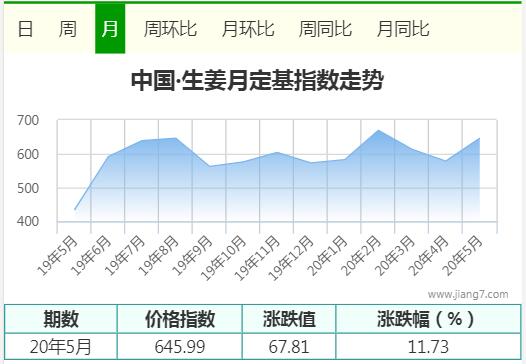
Task: Click the 700 y-axis value
Action: click(28, 120)
